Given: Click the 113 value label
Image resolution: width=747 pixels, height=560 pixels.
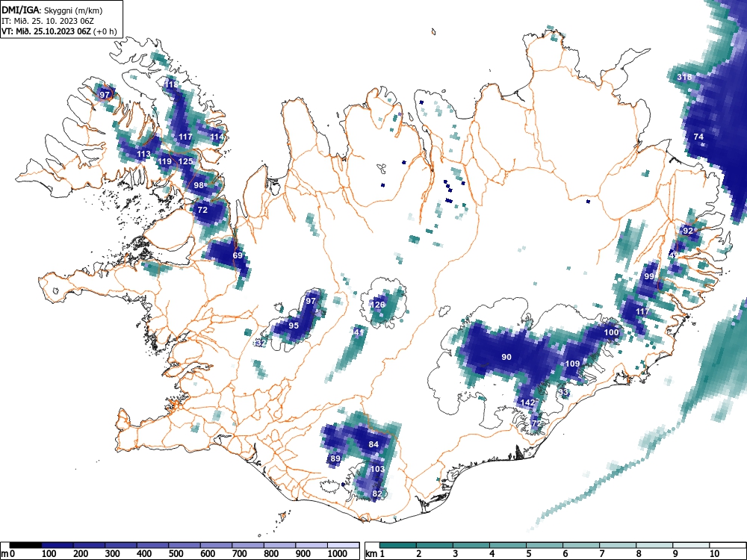Looking at the screenshot, I should tap(143, 154).
